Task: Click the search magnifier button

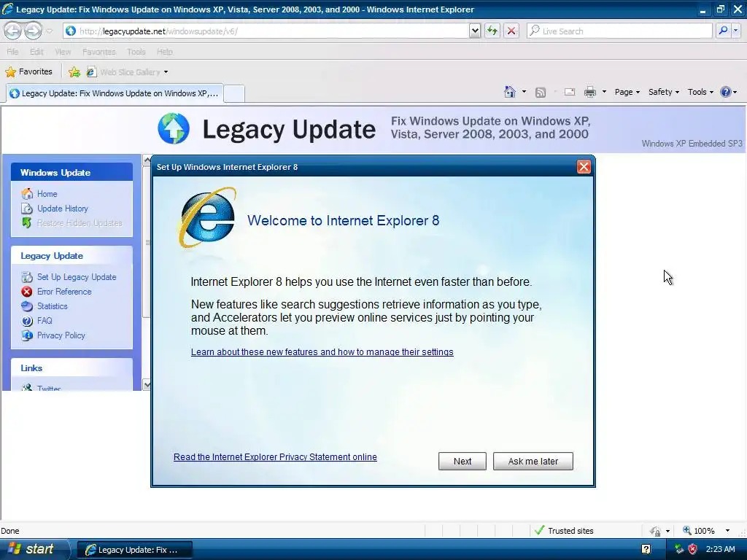Action: point(723,31)
